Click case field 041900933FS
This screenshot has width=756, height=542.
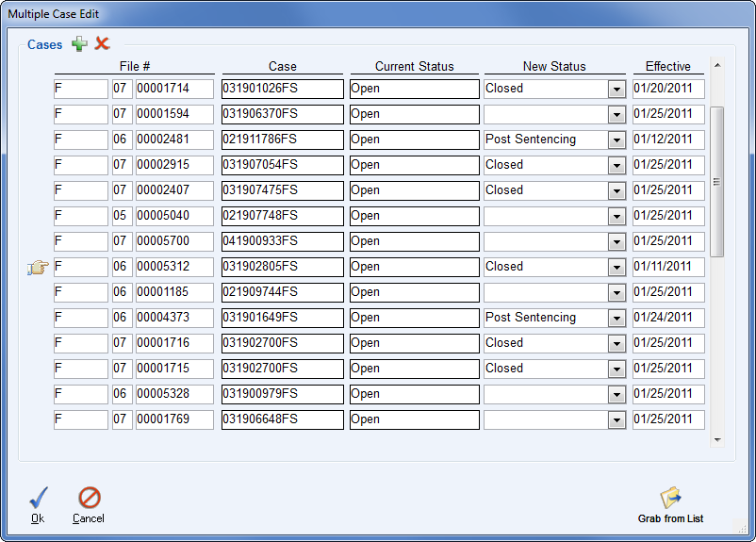pyautogui.click(x=283, y=242)
